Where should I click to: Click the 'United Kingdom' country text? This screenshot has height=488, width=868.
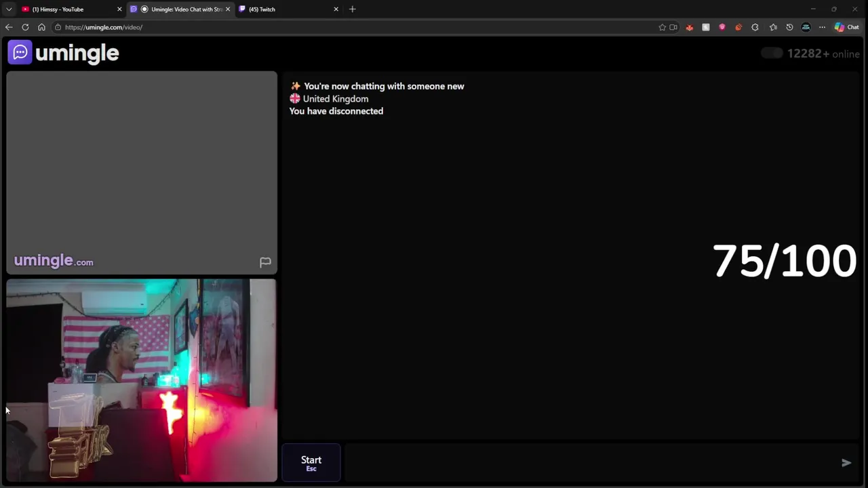click(336, 99)
